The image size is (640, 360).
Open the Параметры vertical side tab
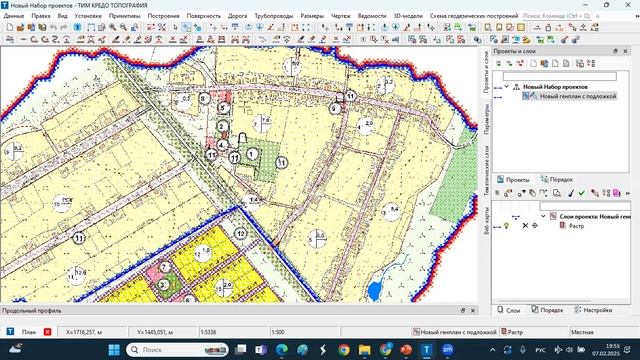[x=487, y=119]
